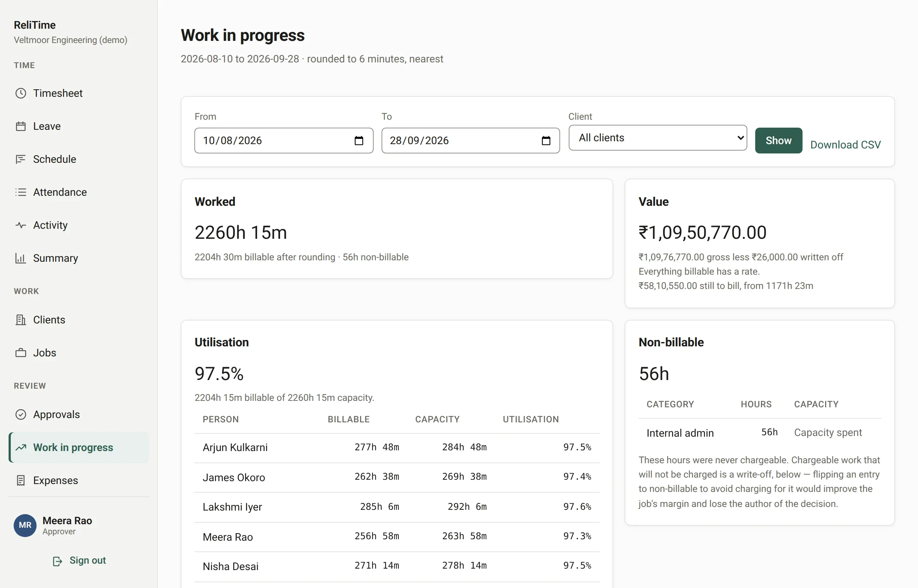Click the Summary bar chart icon
This screenshot has width=918, height=588.
(x=21, y=258)
